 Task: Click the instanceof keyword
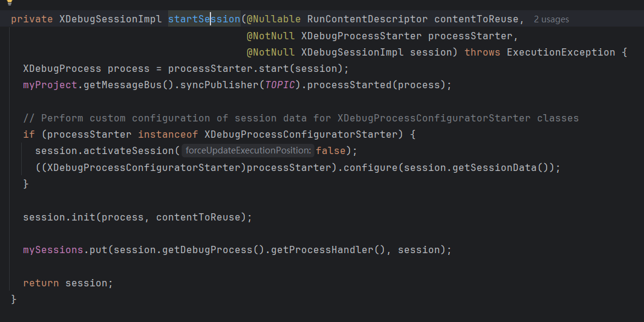click(x=168, y=135)
